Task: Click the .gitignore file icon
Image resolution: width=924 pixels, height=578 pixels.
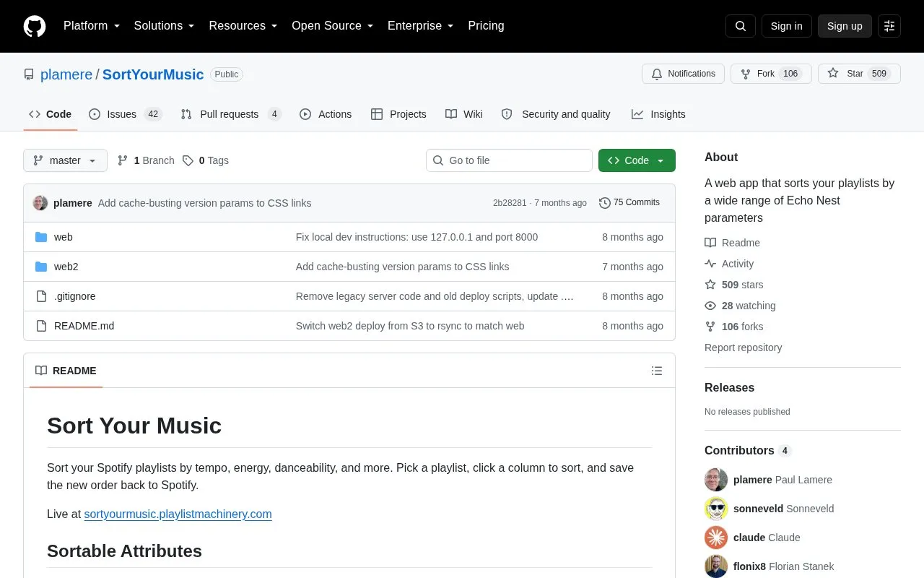Action: tap(41, 296)
